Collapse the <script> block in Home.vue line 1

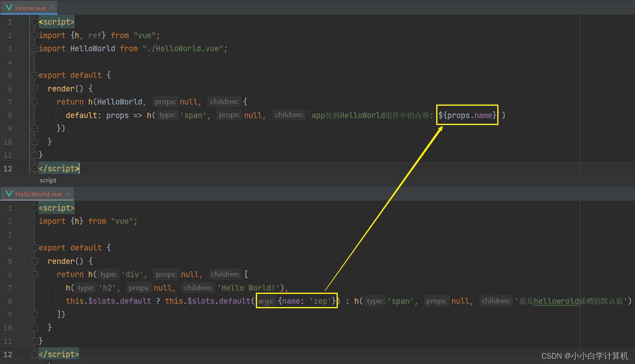(35, 22)
